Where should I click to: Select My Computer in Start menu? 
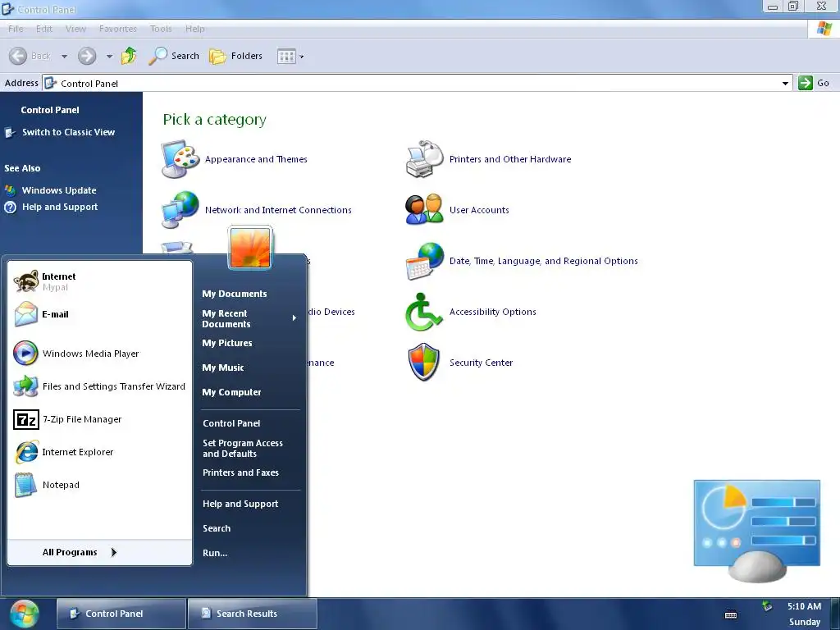(231, 392)
